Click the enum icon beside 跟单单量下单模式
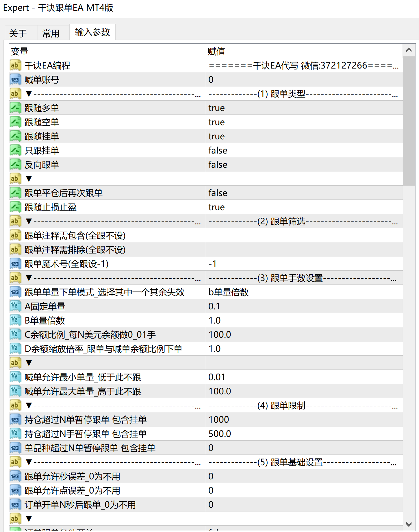The image size is (419, 532). [15, 292]
